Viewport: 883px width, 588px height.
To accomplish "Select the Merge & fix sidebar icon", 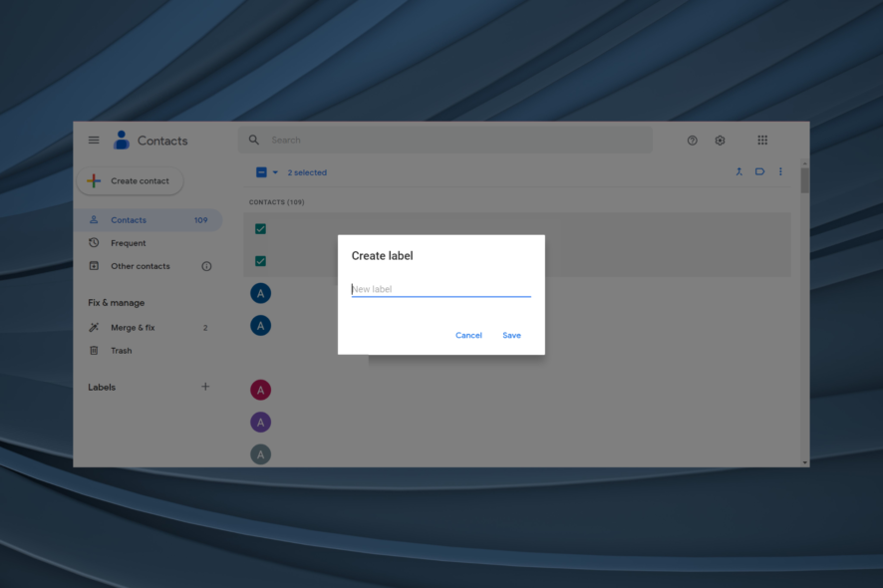I will 95,327.
